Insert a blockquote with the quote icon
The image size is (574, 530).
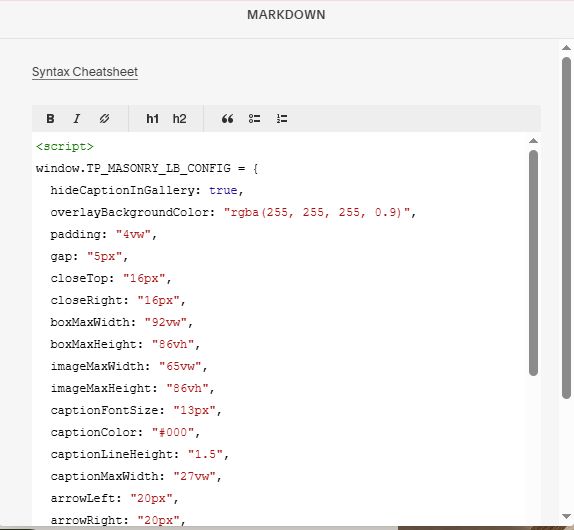click(227, 119)
